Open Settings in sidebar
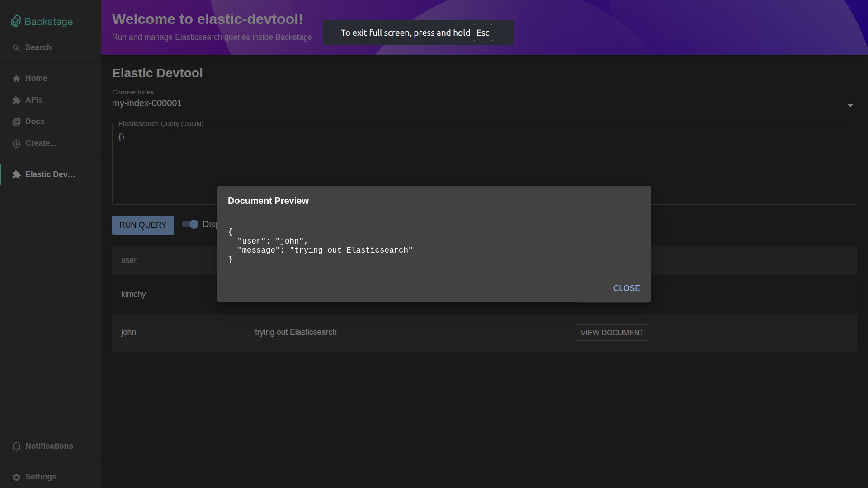Image resolution: width=868 pixels, height=488 pixels. (51, 477)
